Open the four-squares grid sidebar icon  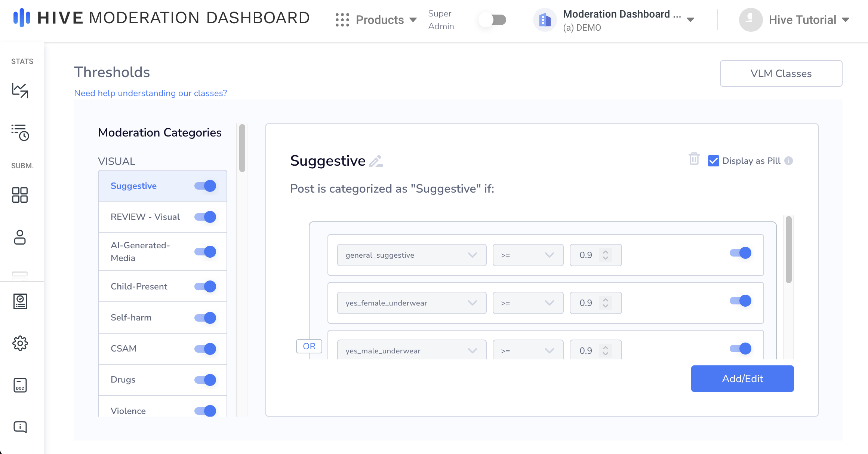click(20, 195)
